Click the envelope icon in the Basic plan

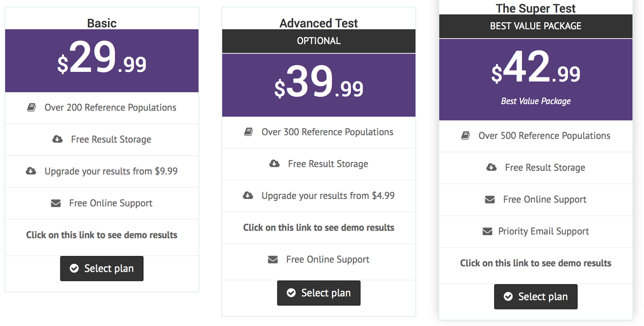(56, 203)
